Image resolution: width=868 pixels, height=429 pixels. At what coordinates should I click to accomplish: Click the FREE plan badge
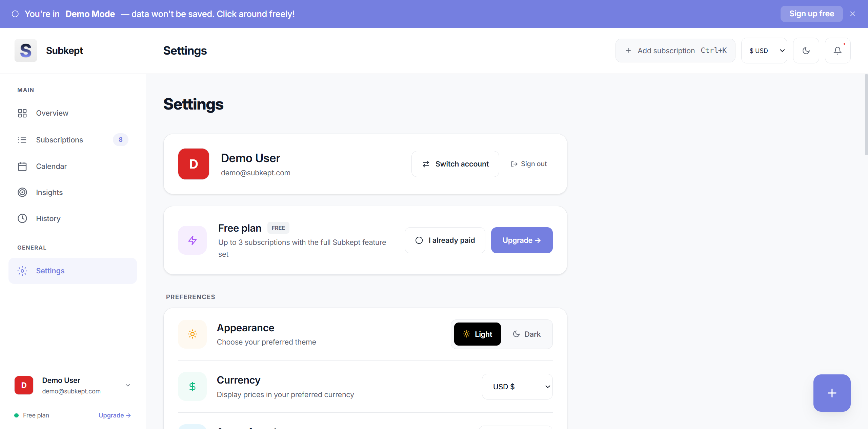click(x=278, y=228)
